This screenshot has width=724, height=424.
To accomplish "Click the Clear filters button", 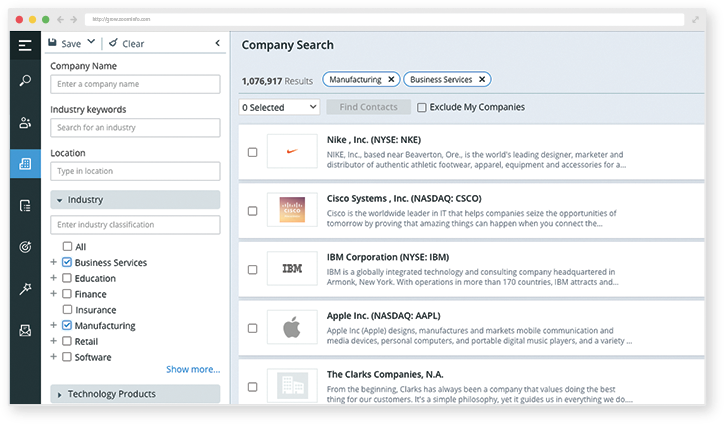I will click(127, 43).
